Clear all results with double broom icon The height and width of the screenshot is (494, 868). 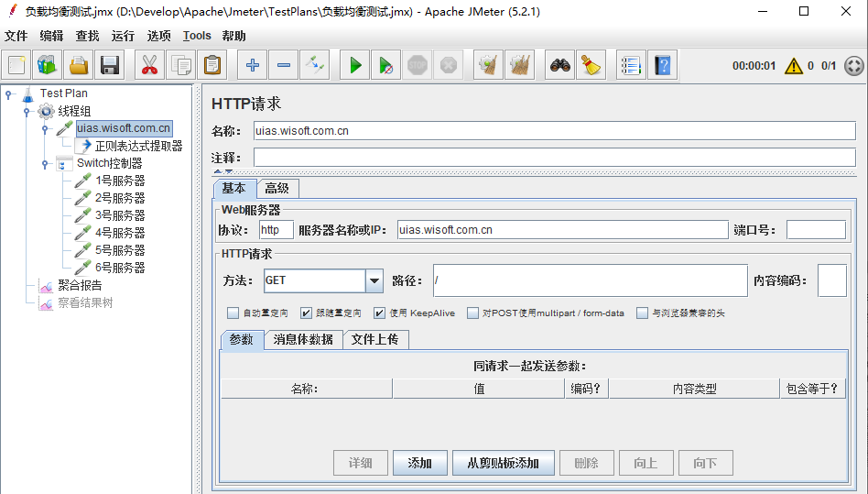pyautogui.click(x=520, y=65)
